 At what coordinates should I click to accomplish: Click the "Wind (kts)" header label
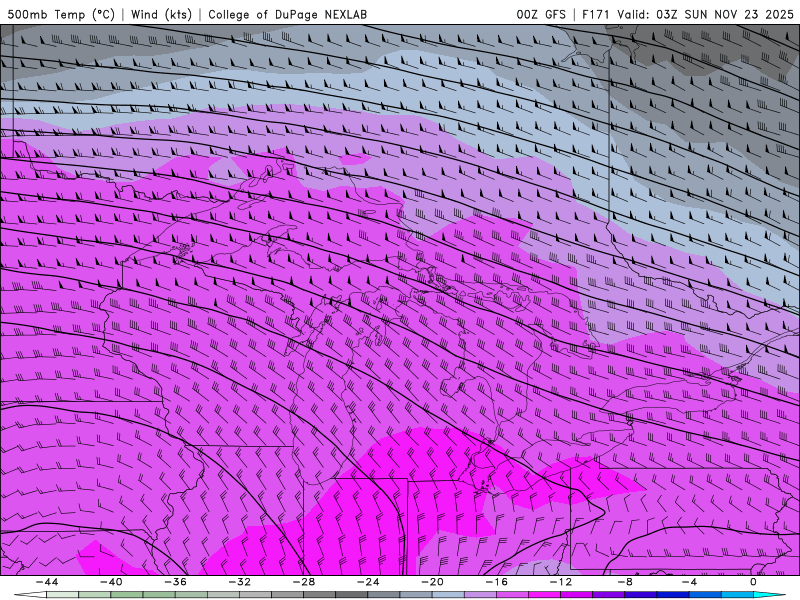161,14
